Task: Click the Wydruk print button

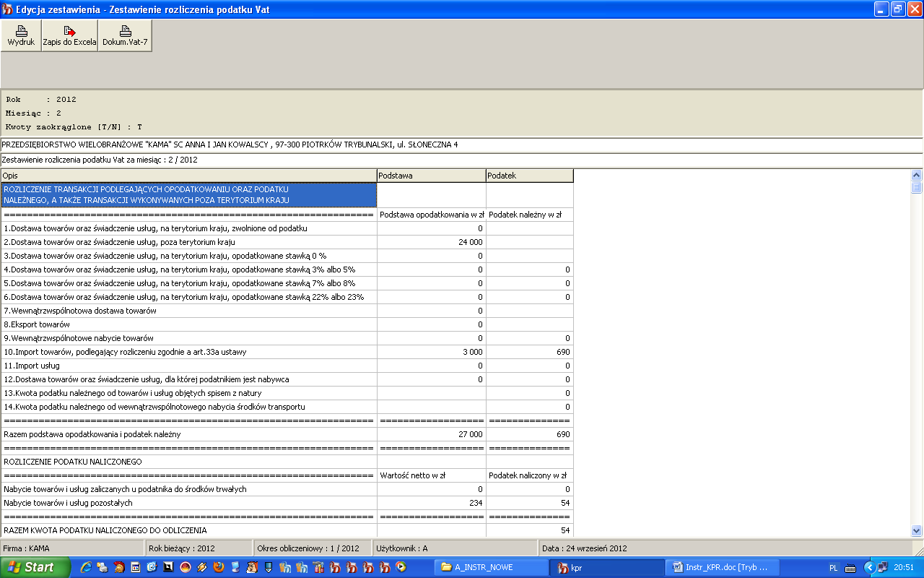Action: (x=21, y=35)
